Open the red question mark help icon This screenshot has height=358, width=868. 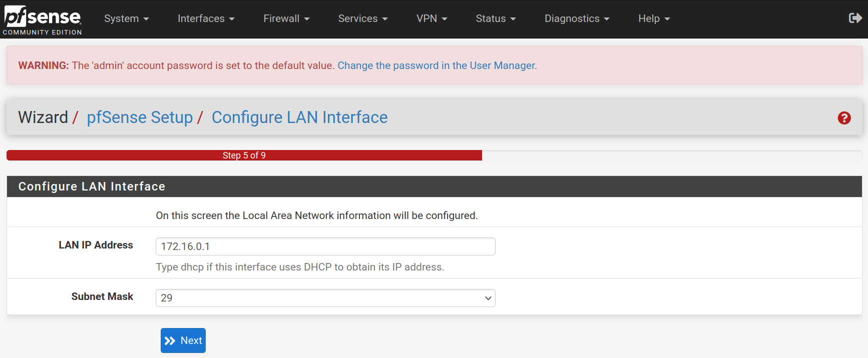click(x=844, y=118)
